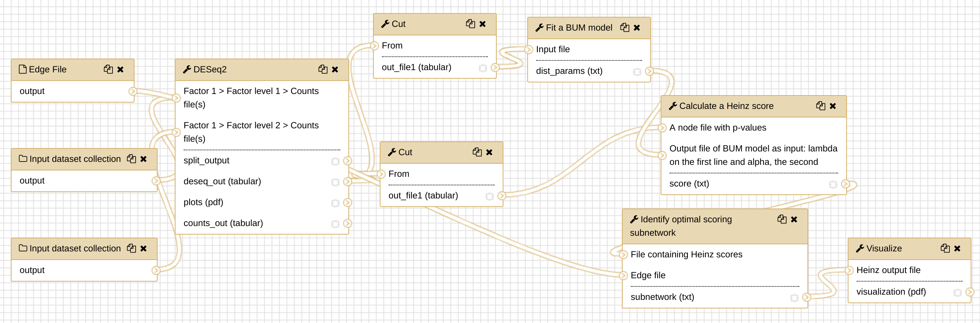Click the Heinz output file input connector
The height and width of the screenshot is (323, 980).
(849, 270)
